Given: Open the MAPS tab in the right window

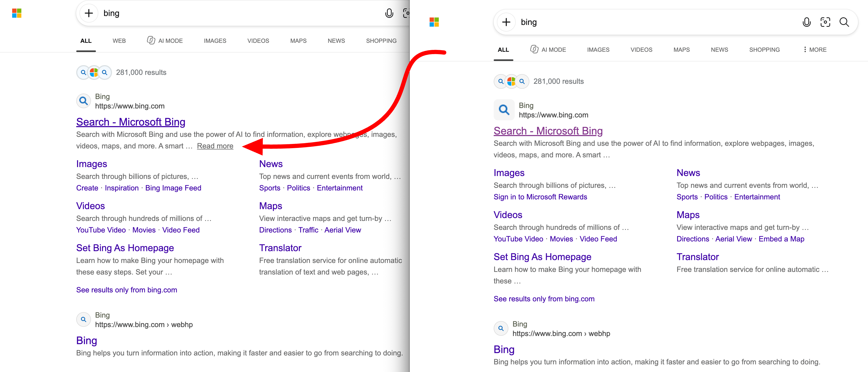Looking at the screenshot, I should click(x=681, y=50).
